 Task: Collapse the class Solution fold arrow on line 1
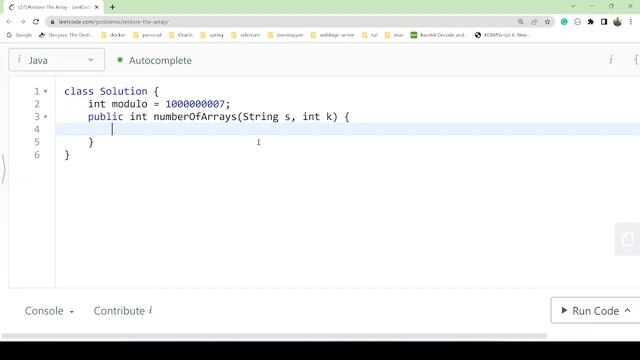pos(45,91)
